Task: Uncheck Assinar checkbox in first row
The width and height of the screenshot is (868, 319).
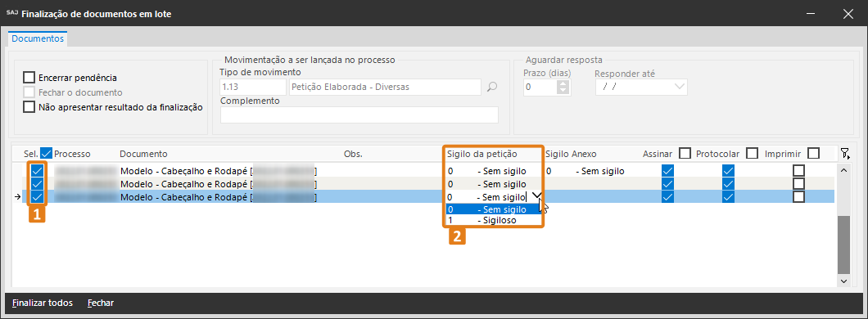Action: pyautogui.click(x=667, y=171)
